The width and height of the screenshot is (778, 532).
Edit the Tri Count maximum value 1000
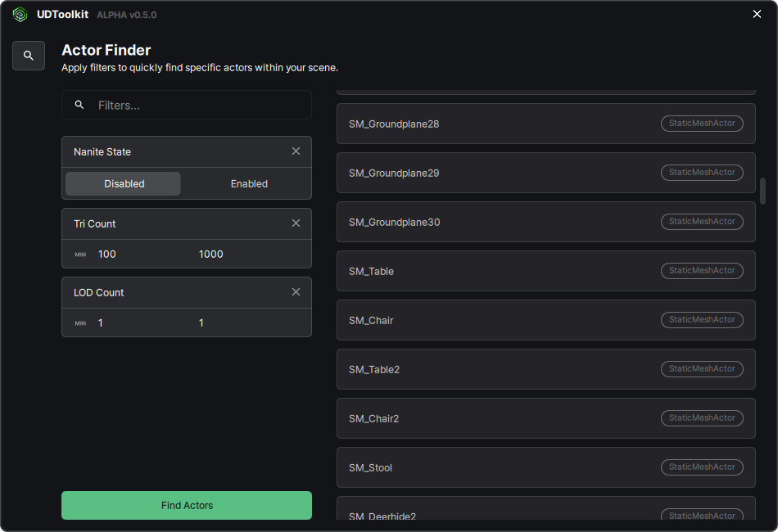[210, 254]
